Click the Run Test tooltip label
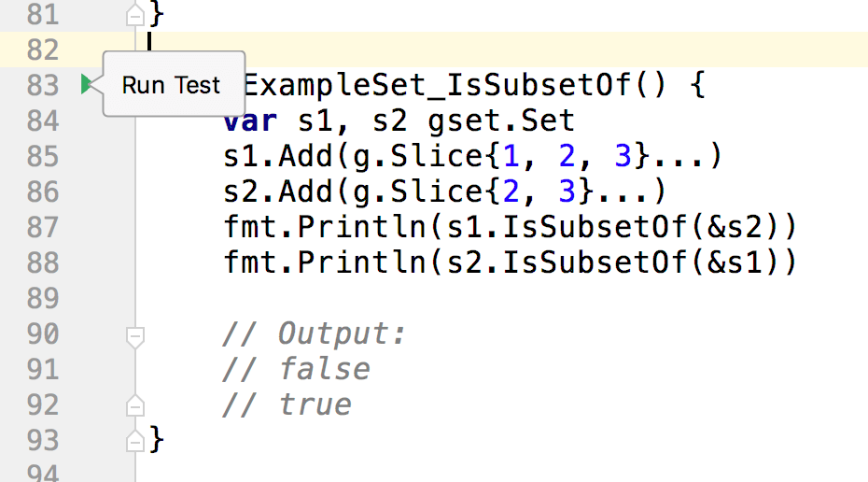868x482 pixels. 171,85
